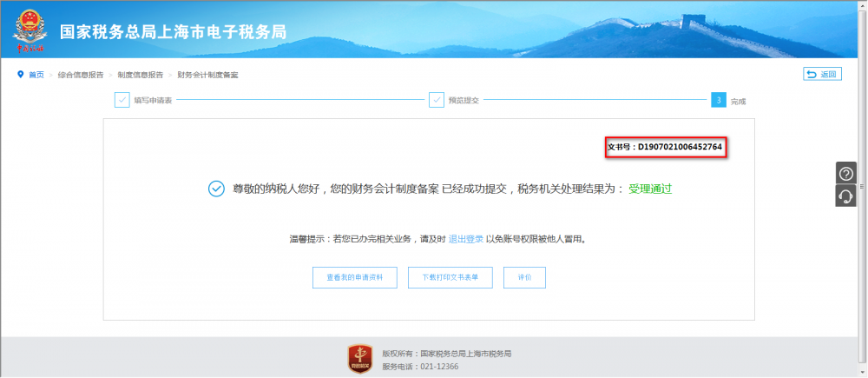Click the 填写申请表 step checkmark
The width and height of the screenshot is (868, 378).
click(122, 100)
